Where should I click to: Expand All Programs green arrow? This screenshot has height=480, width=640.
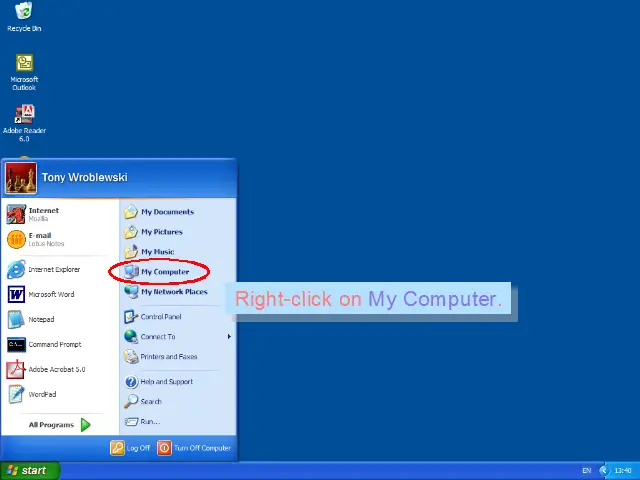[85, 425]
